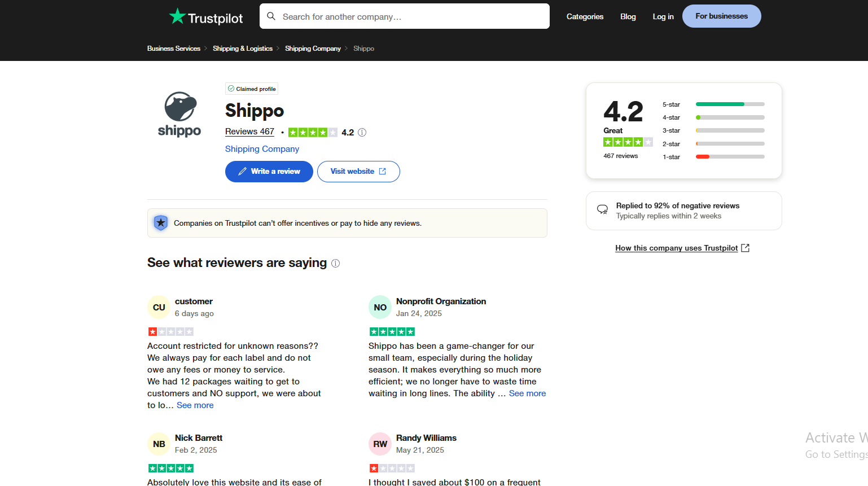Click the Visit website button
The width and height of the screenshot is (868, 486).
(x=358, y=172)
